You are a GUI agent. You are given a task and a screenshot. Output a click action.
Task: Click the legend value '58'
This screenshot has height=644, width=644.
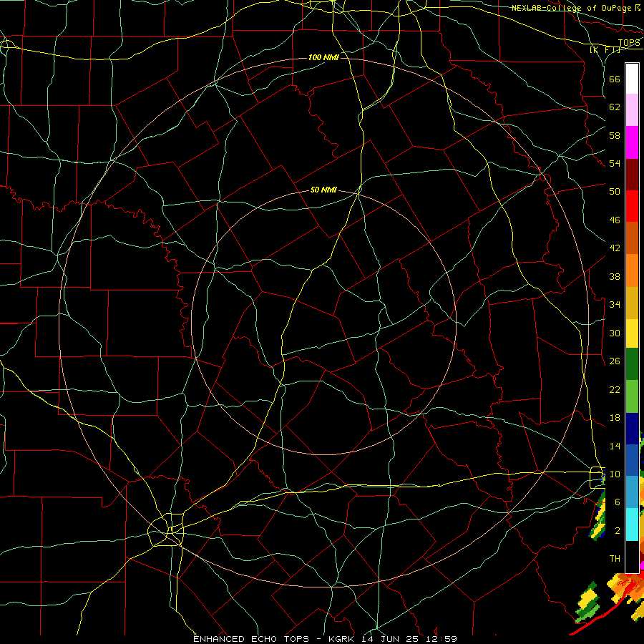(x=615, y=135)
